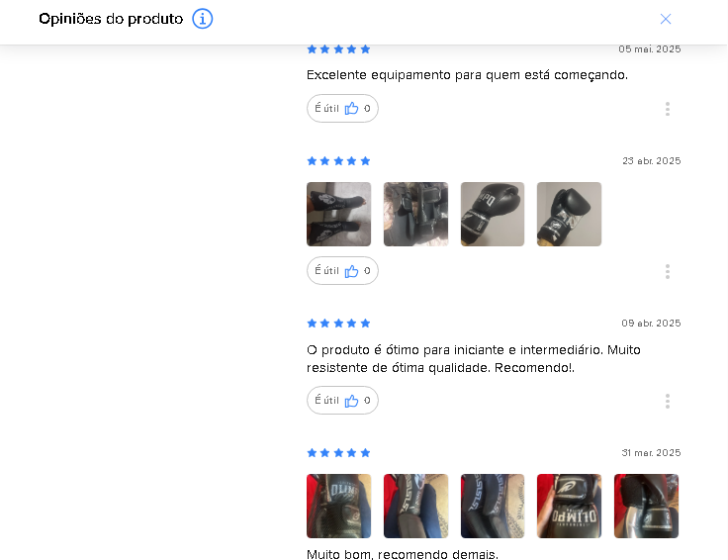View the Olimpo glove photo in 31 mar. review
Viewport: 728px width, 560px height.
[x=569, y=507]
